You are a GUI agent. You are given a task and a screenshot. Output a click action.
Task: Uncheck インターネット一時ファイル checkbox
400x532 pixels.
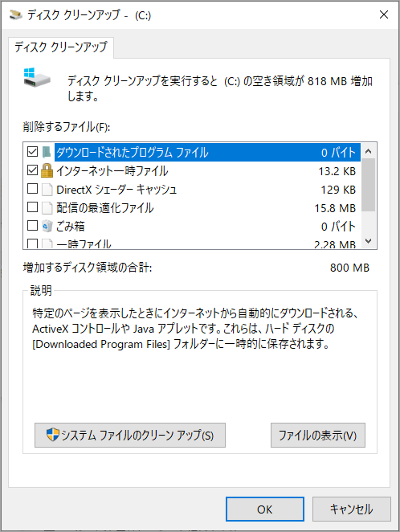click(33, 170)
